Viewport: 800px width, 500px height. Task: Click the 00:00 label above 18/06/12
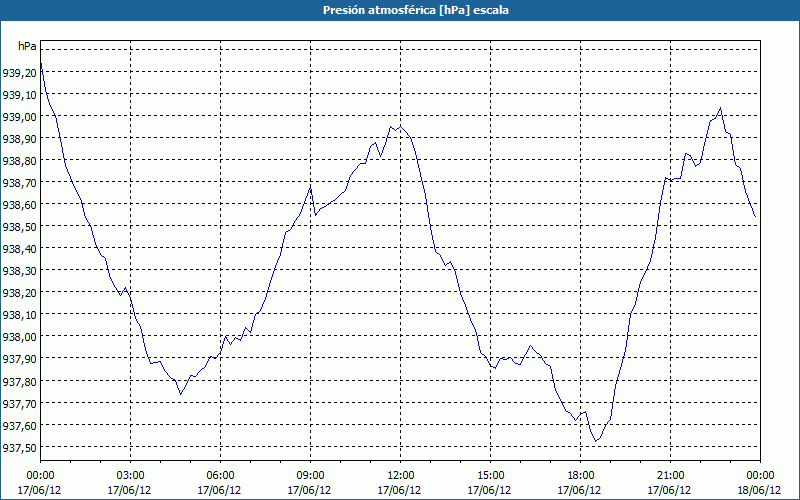pos(760,476)
